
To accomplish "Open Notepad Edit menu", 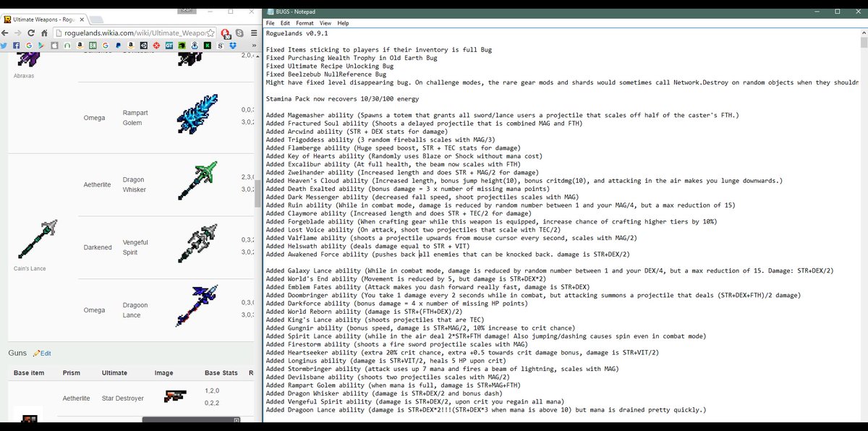I will pyautogui.click(x=286, y=23).
